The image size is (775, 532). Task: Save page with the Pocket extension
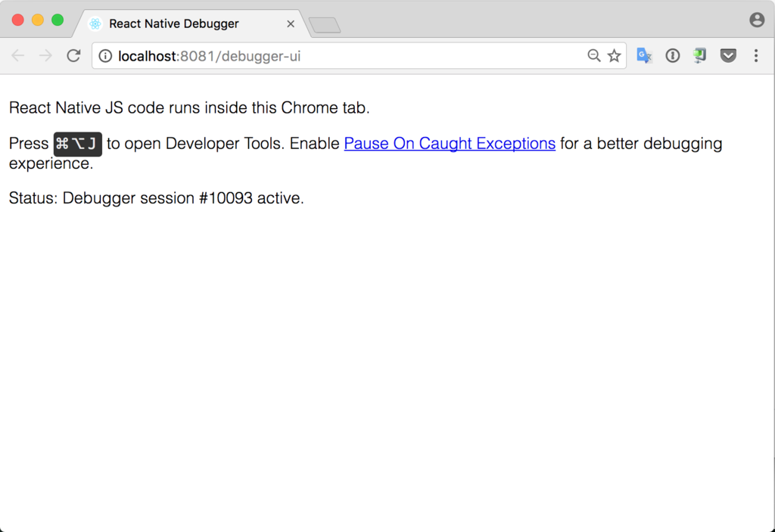[x=728, y=55]
